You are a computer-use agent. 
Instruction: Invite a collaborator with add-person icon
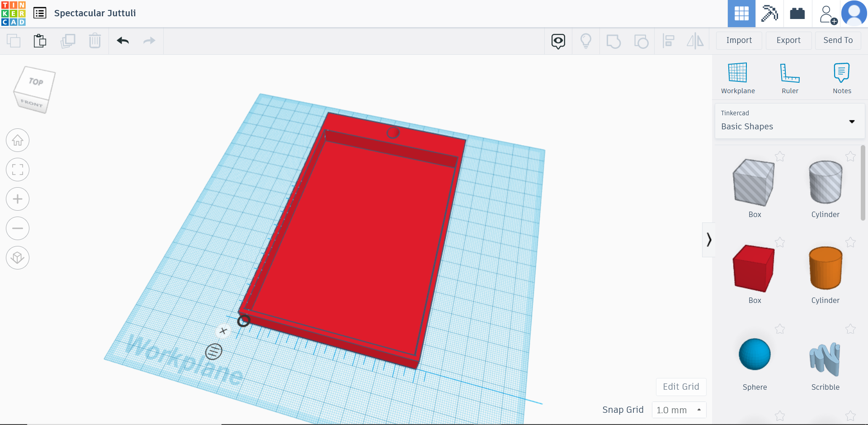[x=827, y=14]
